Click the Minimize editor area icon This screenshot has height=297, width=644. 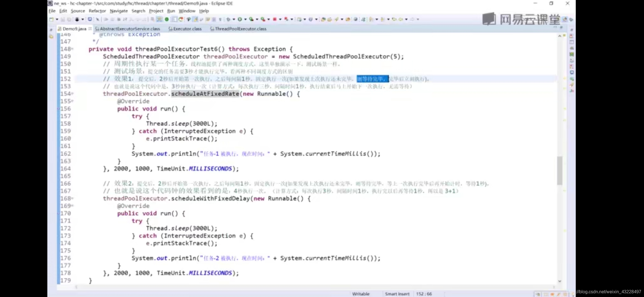(x=555, y=27)
